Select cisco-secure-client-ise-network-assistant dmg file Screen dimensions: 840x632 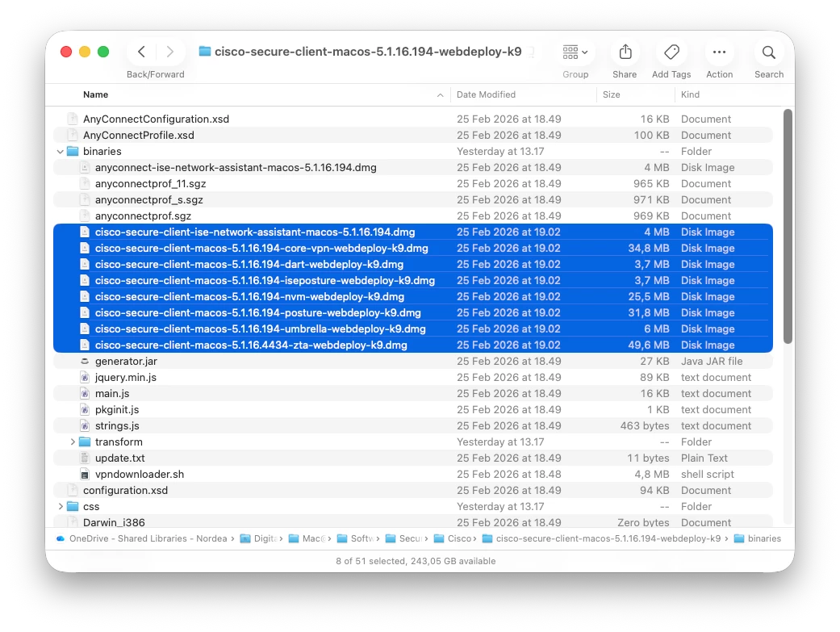coord(413,232)
